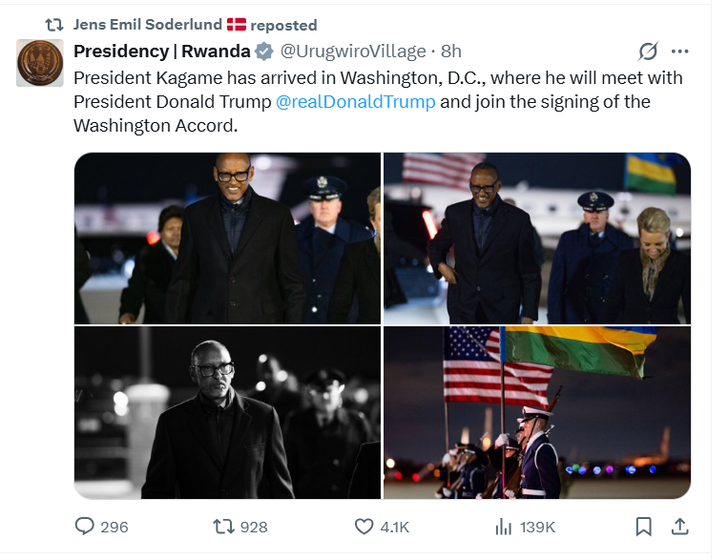Open the Grok explain icon
This screenshot has width=728, height=560.
(648, 52)
